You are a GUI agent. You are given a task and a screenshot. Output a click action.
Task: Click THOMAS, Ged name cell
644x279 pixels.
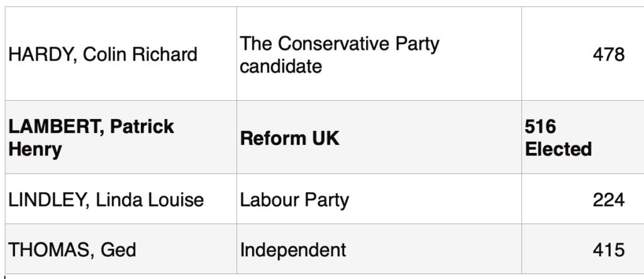(x=121, y=249)
